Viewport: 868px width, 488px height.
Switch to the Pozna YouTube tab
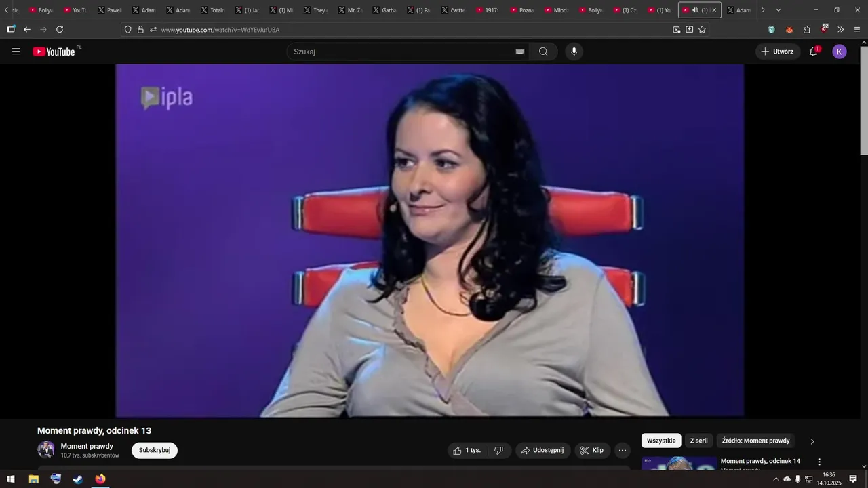tap(521, 10)
